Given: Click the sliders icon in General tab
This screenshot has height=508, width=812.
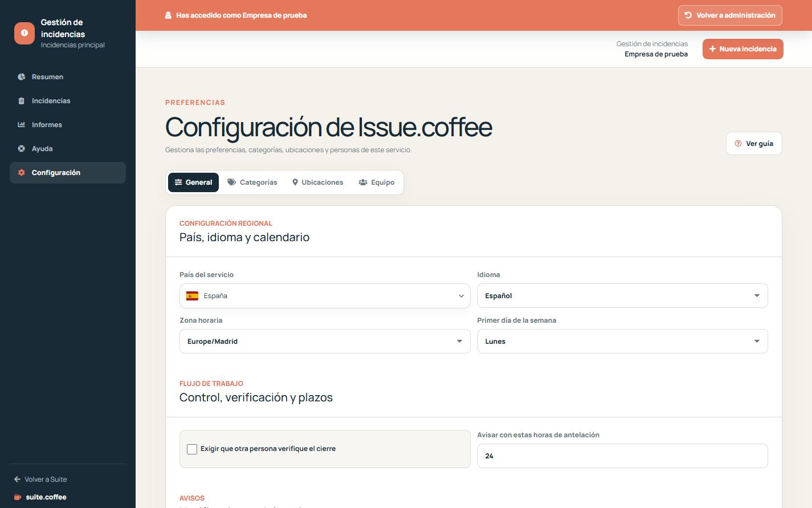Looking at the screenshot, I should tap(178, 182).
